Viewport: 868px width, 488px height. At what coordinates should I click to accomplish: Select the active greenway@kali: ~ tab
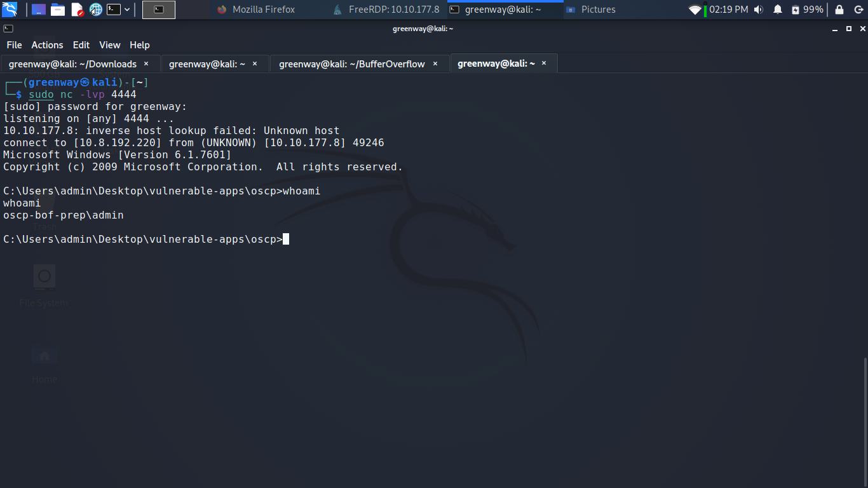coord(504,64)
